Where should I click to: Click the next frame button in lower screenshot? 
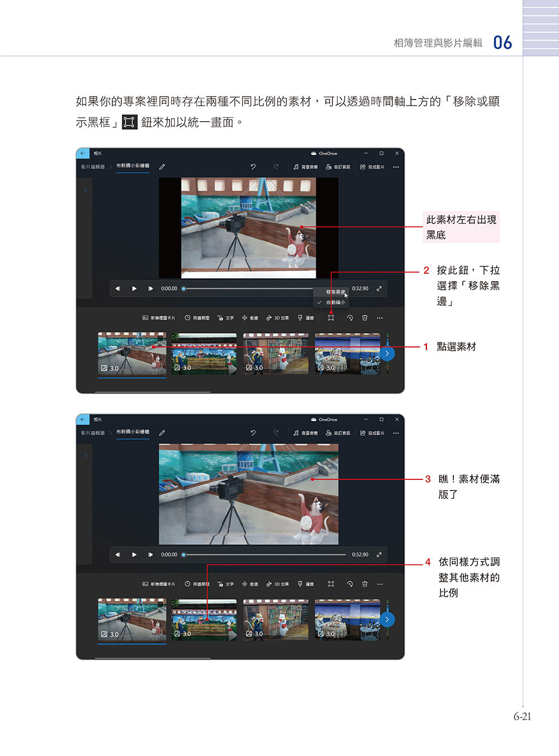click(x=150, y=555)
